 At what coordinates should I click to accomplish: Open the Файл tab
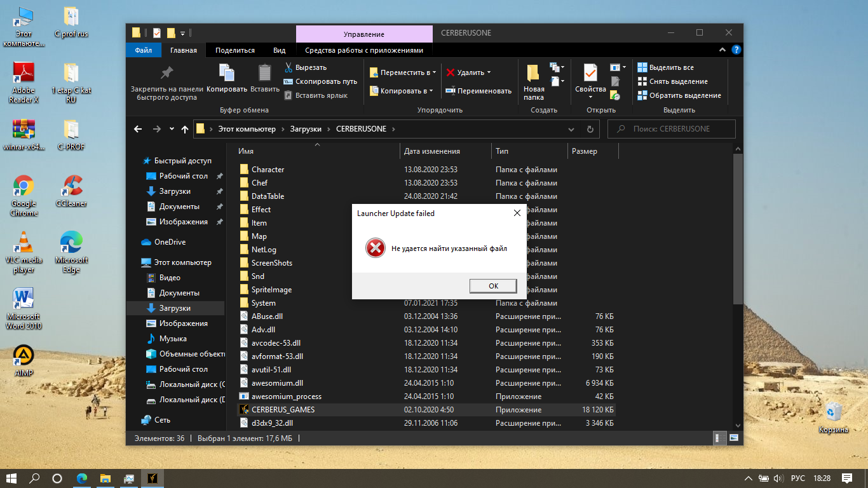144,50
